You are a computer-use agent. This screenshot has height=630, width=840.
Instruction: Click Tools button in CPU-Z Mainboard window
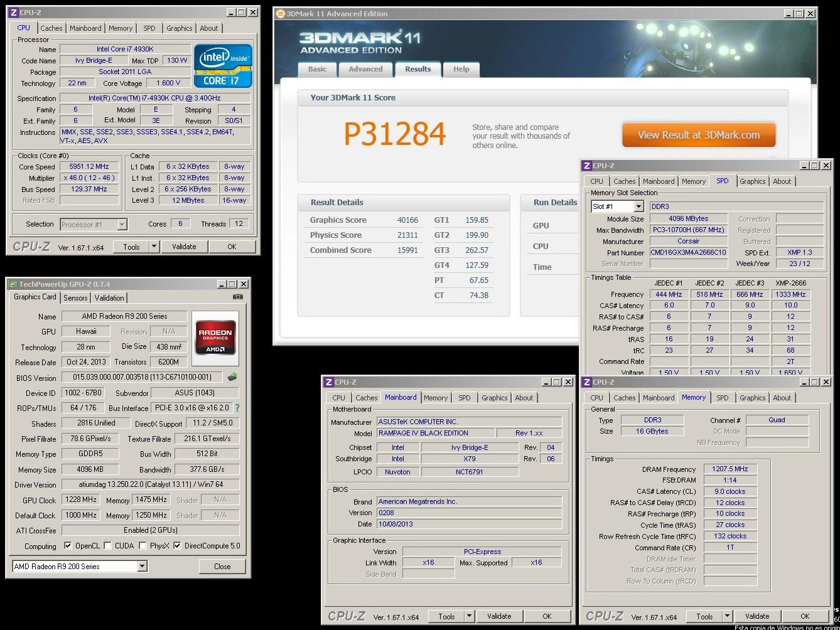[x=447, y=616]
